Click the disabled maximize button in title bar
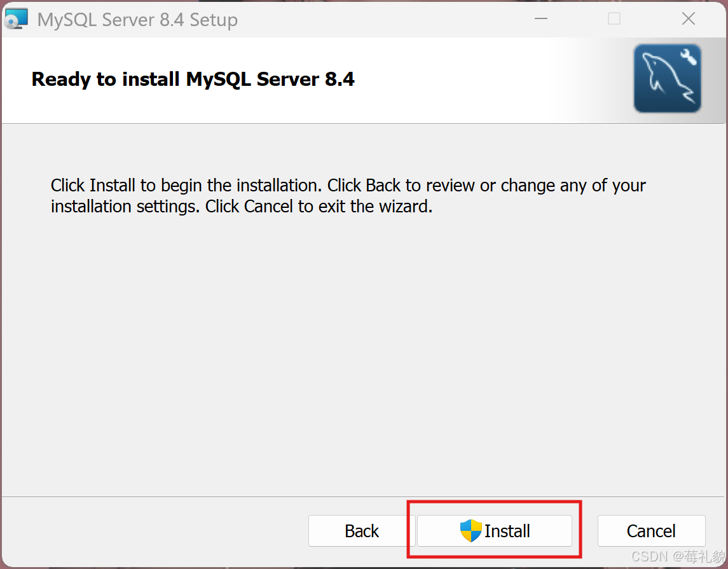 [x=614, y=18]
